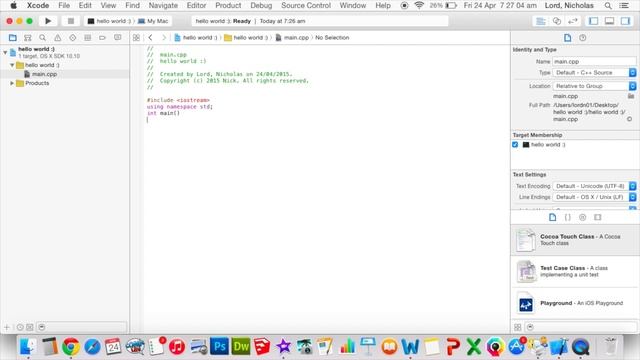Open the Source Control menu
The width and height of the screenshot is (640, 360).
306,5
